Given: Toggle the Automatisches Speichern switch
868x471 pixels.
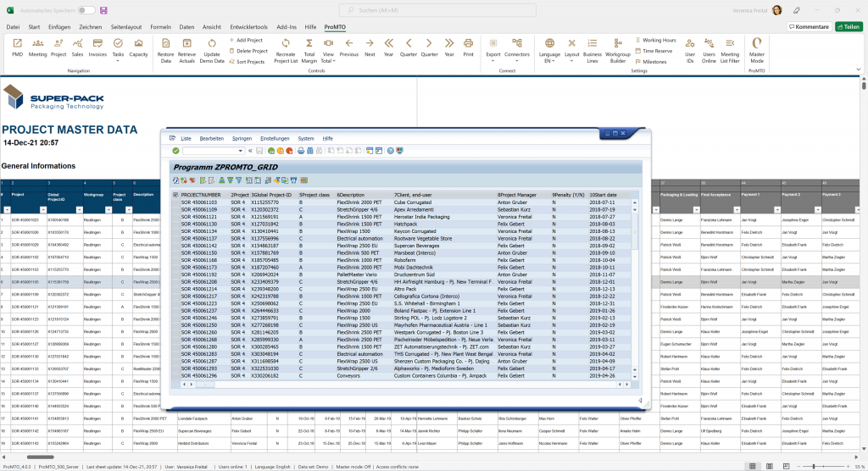Looking at the screenshot, I should tap(86, 10).
